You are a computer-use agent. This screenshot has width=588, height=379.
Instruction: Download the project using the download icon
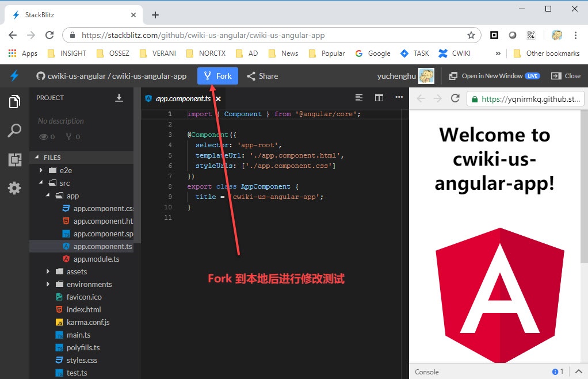[x=119, y=98]
